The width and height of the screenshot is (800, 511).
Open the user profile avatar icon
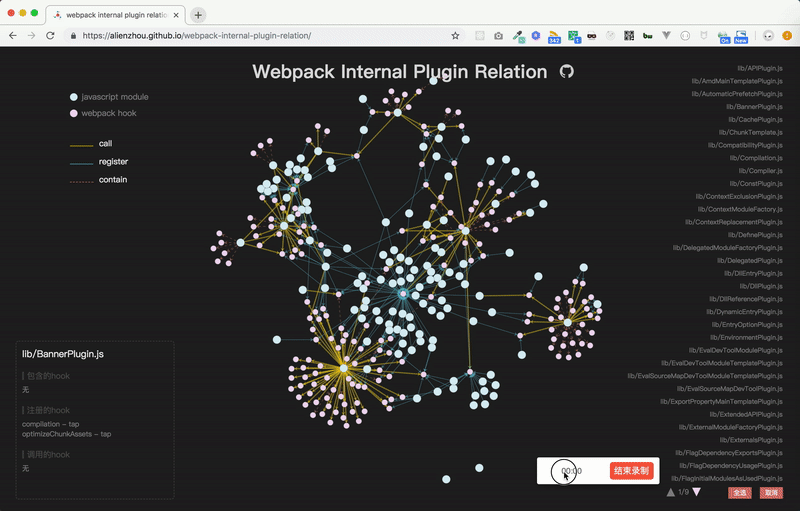point(768,36)
